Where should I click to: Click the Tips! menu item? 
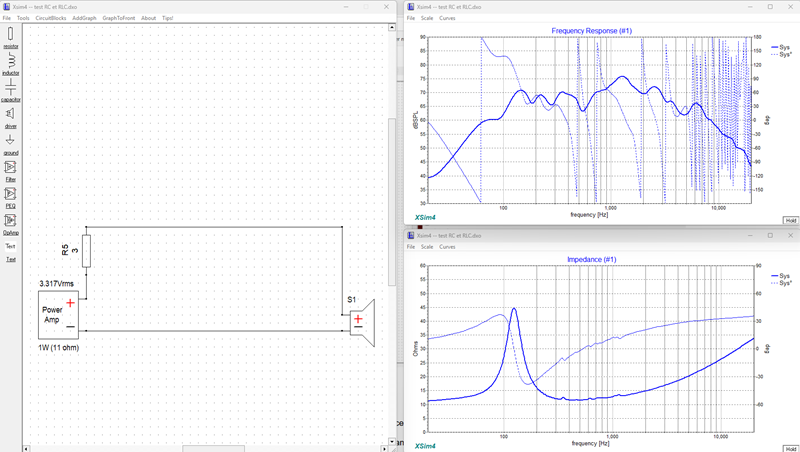click(167, 18)
